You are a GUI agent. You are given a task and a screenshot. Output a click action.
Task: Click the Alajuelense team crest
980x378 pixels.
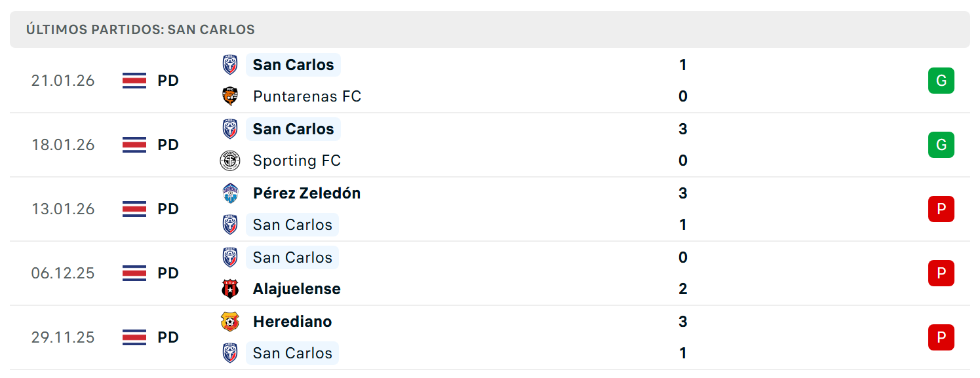(x=230, y=289)
